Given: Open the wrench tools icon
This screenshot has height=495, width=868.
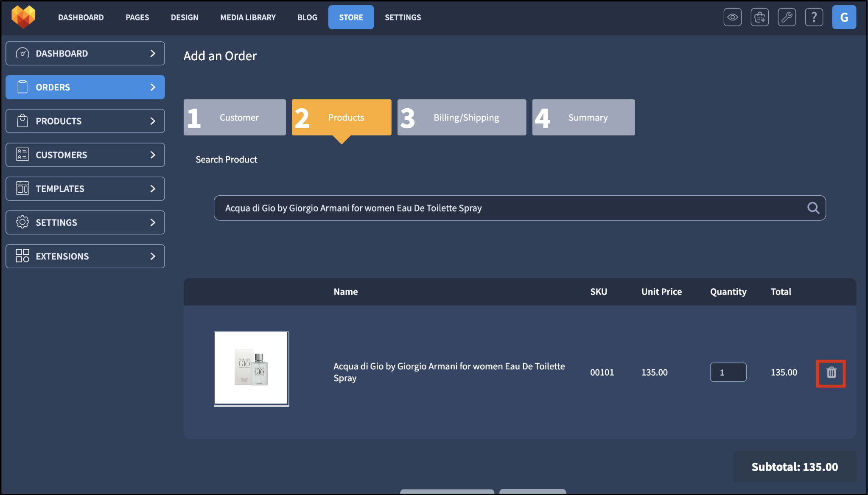Looking at the screenshot, I should [x=787, y=17].
